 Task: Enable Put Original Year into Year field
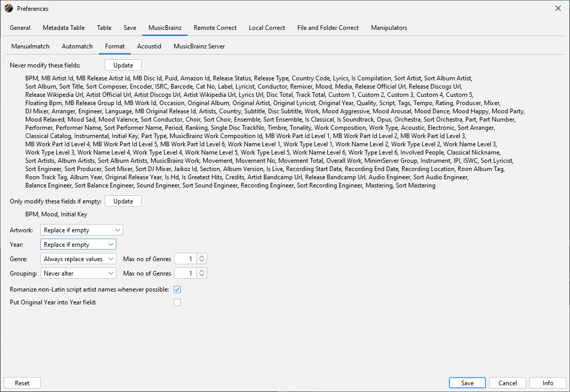177,303
